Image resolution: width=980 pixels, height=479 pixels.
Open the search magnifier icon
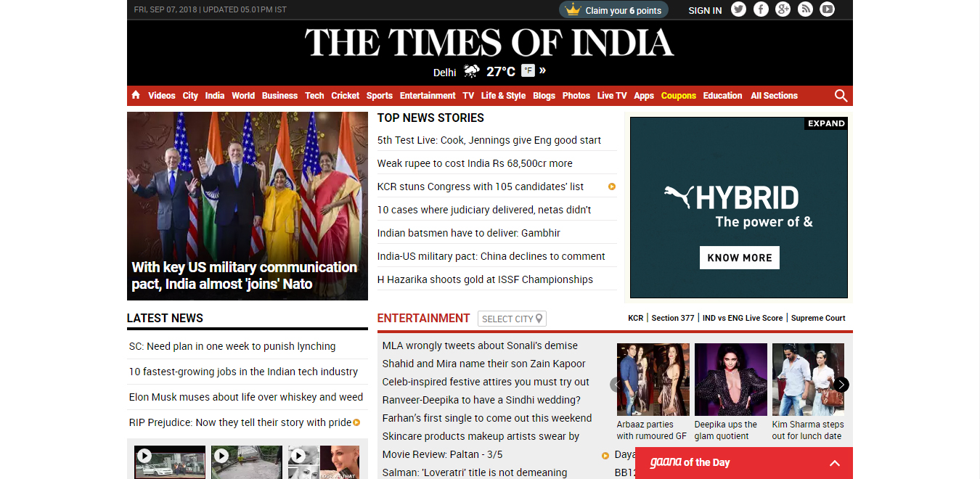click(841, 96)
